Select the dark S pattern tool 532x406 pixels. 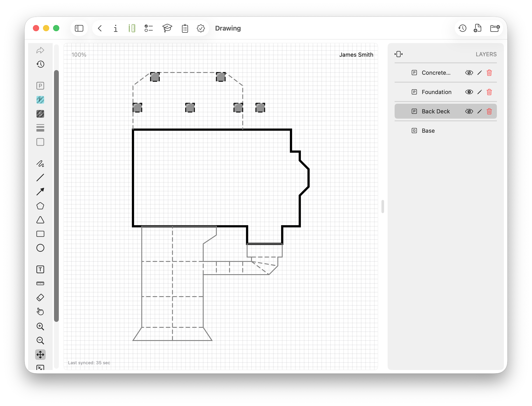[40, 114]
